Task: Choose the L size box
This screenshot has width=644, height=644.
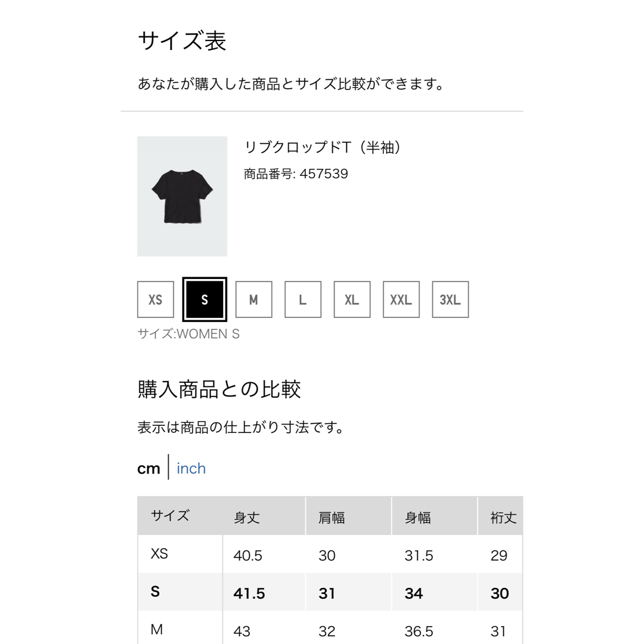Action: [x=303, y=299]
